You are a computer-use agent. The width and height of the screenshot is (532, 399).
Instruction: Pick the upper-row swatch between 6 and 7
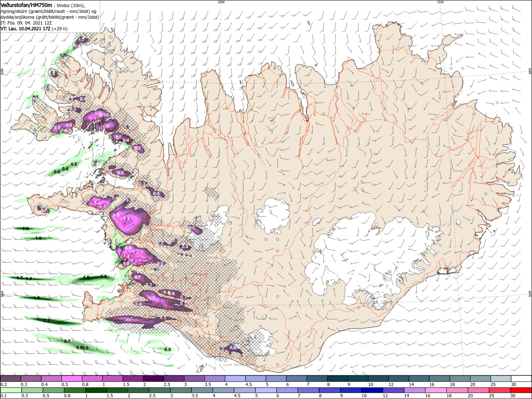(296, 379)
